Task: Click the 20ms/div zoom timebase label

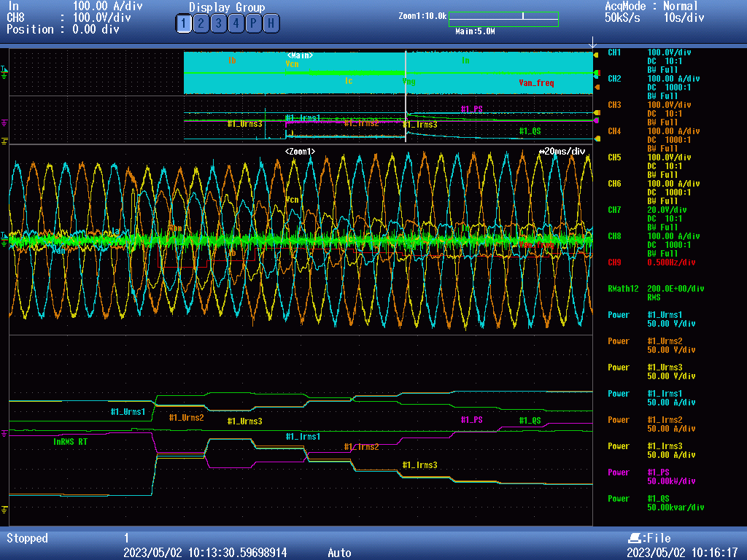Action: 562,152
